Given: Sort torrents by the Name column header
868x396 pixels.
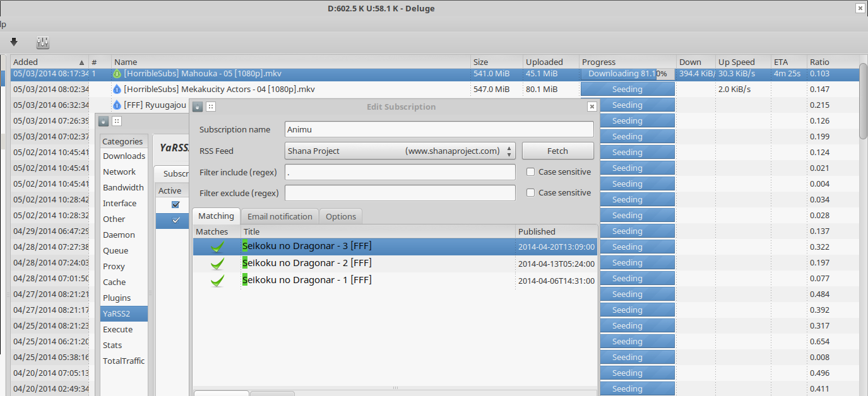Looking at the screenshot, I should click(x=291, y=62).
